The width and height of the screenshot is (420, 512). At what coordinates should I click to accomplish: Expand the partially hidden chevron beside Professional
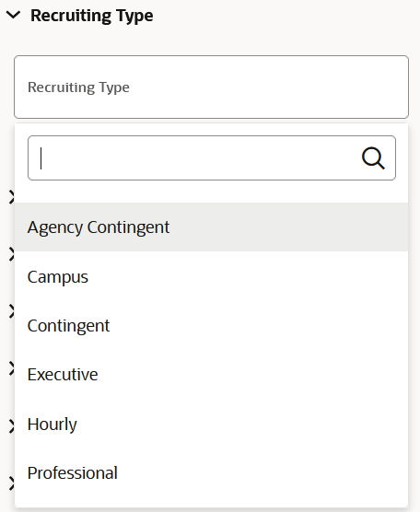11,483
